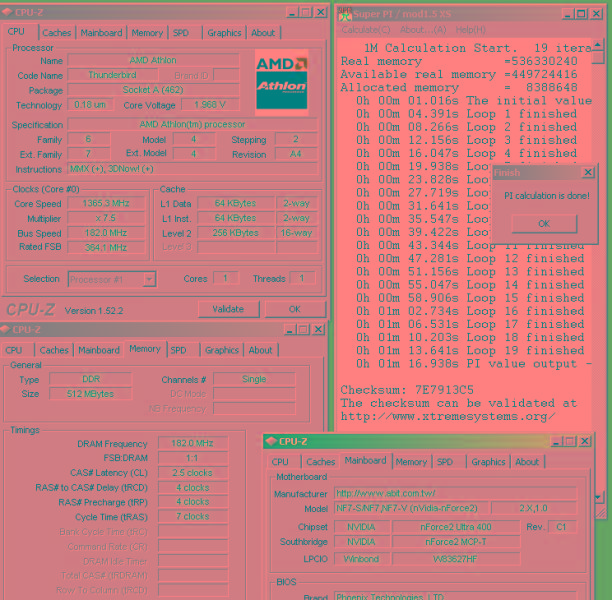This screenshot has width=612, height=600.
Task: Click the Core Speed 1365.3 MHz value
Action: (x=106, y=203)
